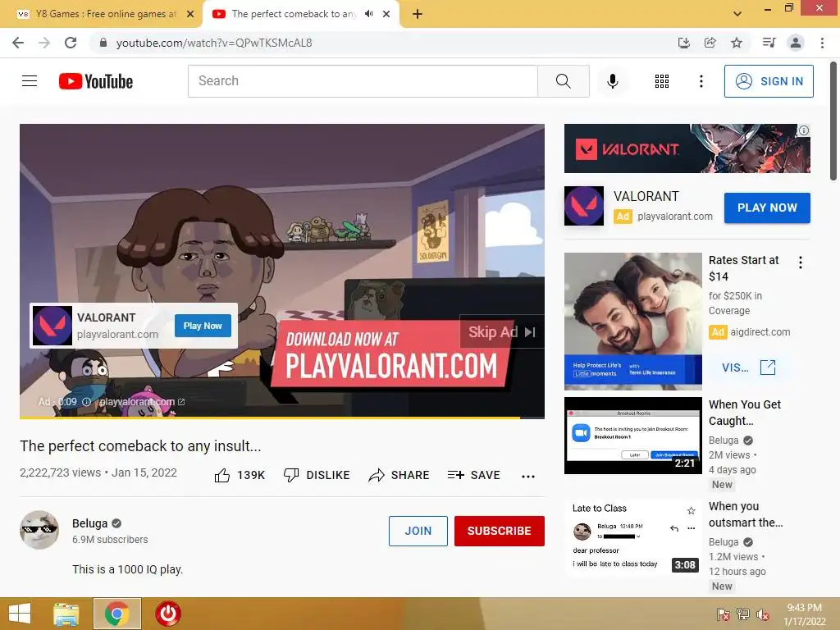Viewport: 840px width, 630px height.
Task: Open the network tray icon
Action: (x=743, y=614)
